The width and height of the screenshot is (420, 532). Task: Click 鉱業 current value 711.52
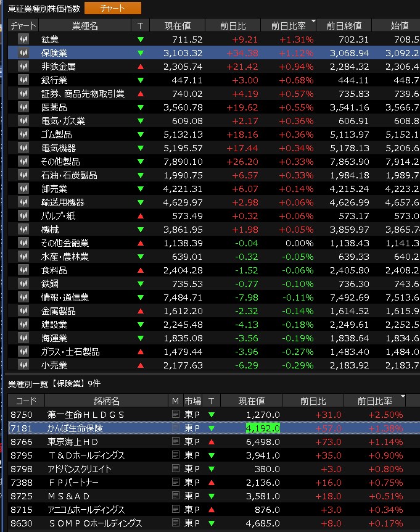click(x=187, y=39)
